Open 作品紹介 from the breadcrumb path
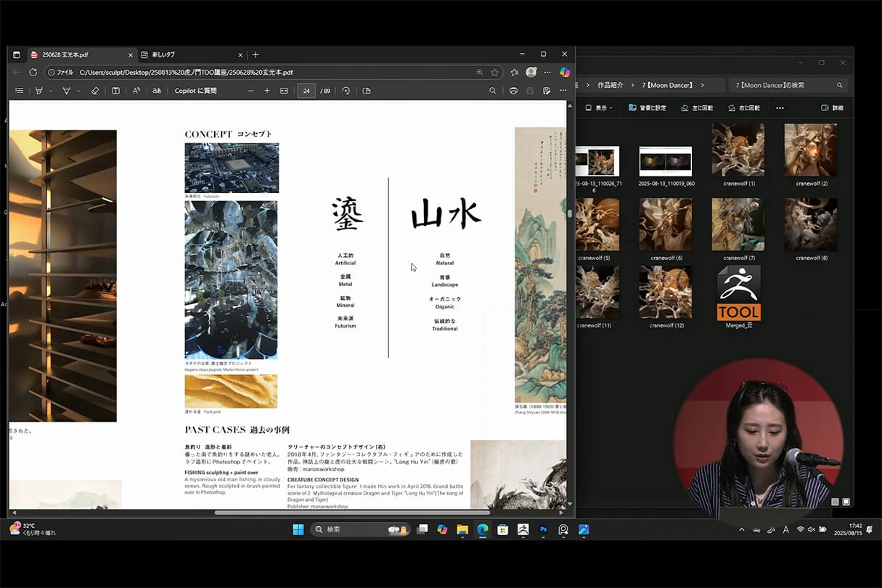 click(609, 84)
